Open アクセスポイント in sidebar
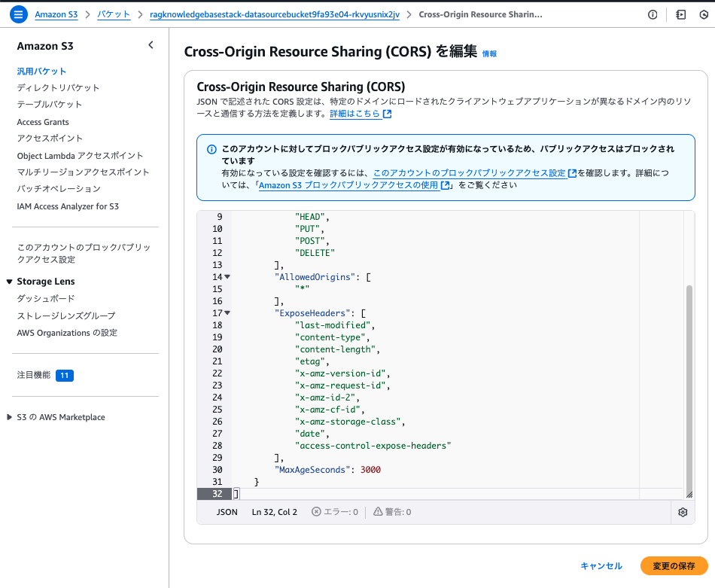Screen dimensions: 715x588 tap(50, 139)
